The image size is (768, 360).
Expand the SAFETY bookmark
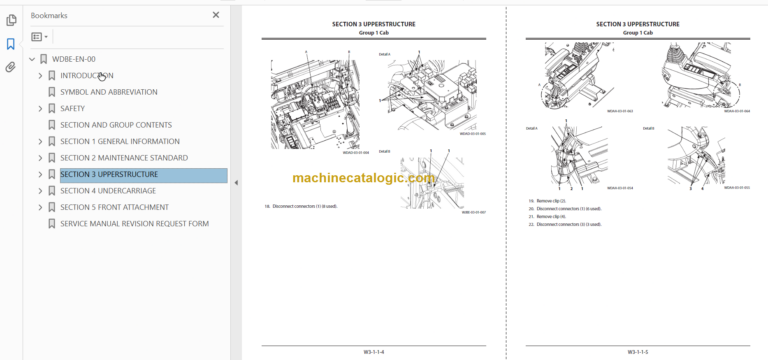point(40,109)
